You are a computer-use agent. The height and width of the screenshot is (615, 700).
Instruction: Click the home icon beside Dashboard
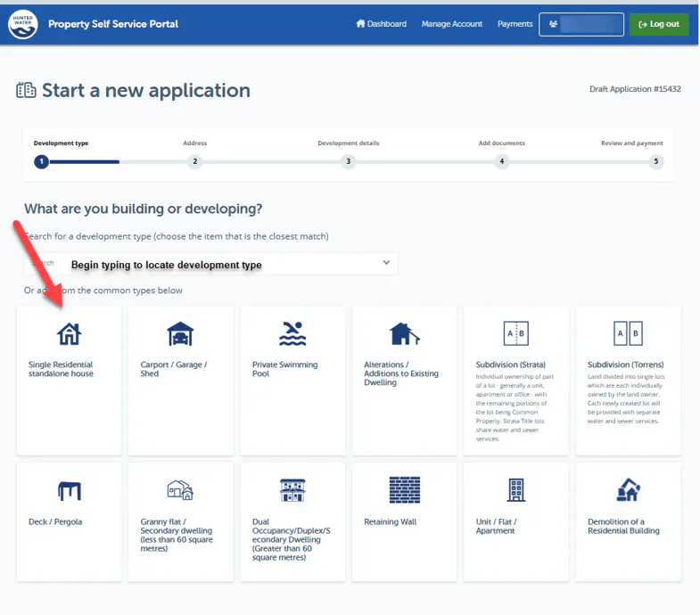(360, 24)
